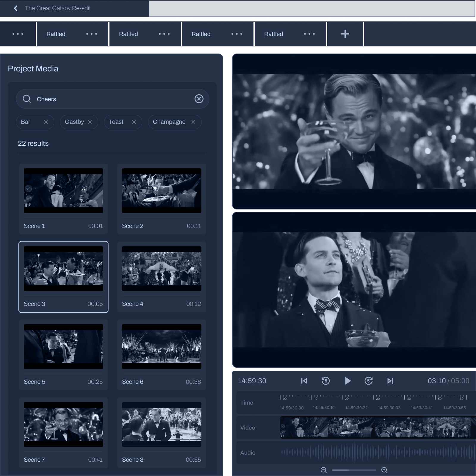Remove the Toast filter tag
Image resolution: width=476 pixels, height=476 pixels.
coord(134,122)
